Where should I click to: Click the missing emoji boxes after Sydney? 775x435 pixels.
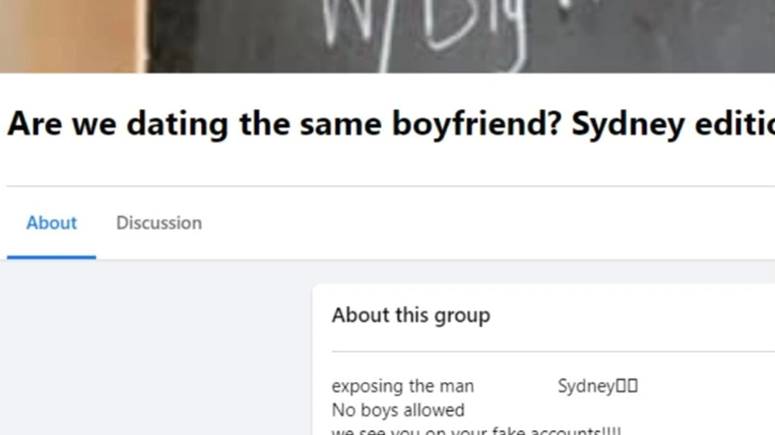[627, 385]
